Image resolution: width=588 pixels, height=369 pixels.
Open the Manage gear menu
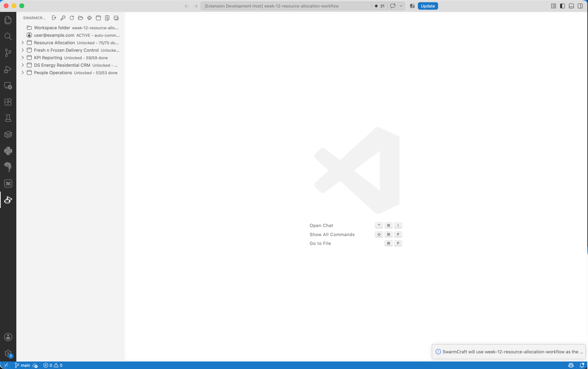8,353
